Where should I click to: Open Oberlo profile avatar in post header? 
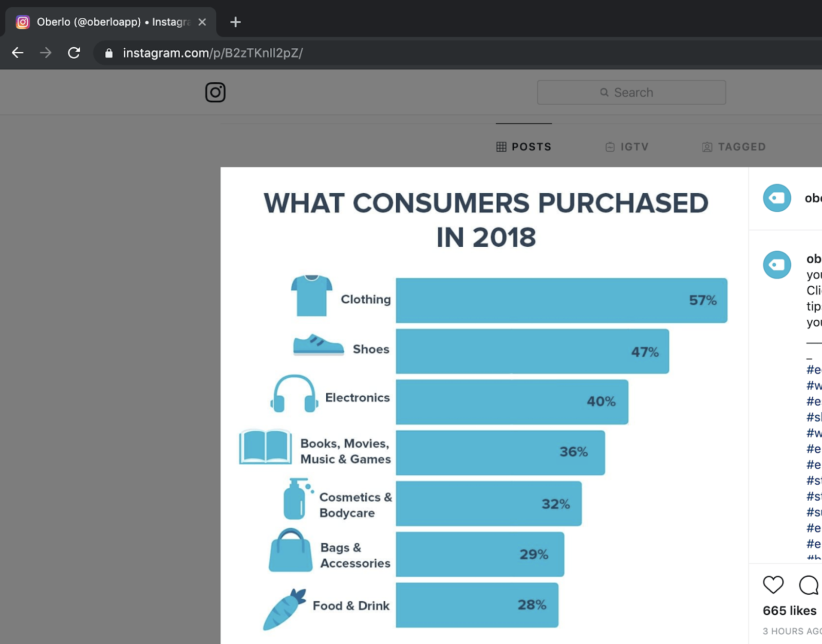tap(777, 198)
